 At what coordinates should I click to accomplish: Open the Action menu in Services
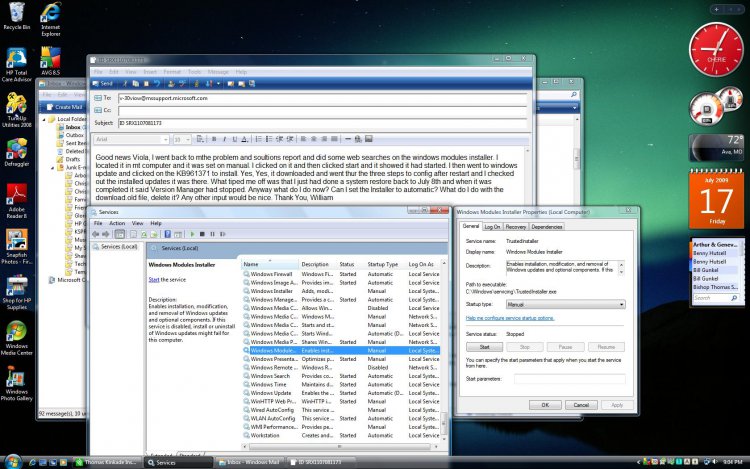117,223
